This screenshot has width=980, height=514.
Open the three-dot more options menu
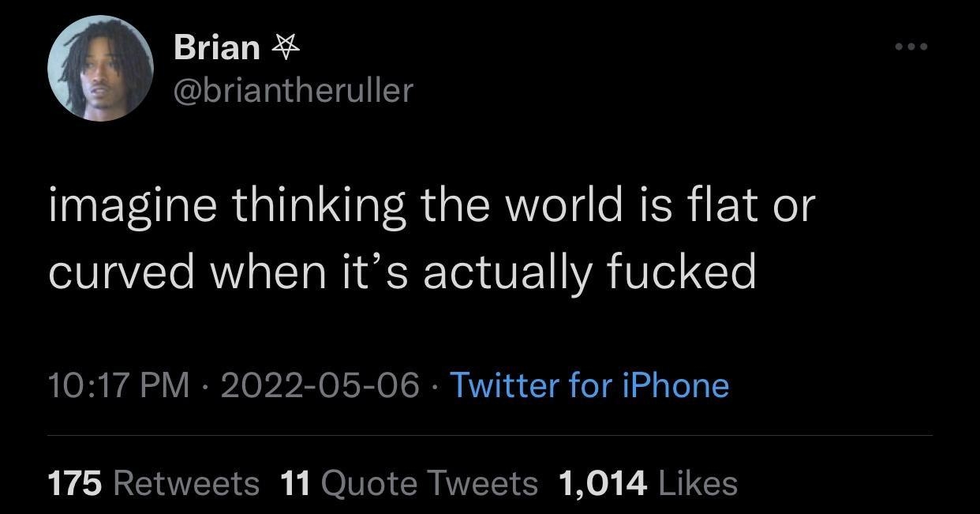click(x=911, y=47)
